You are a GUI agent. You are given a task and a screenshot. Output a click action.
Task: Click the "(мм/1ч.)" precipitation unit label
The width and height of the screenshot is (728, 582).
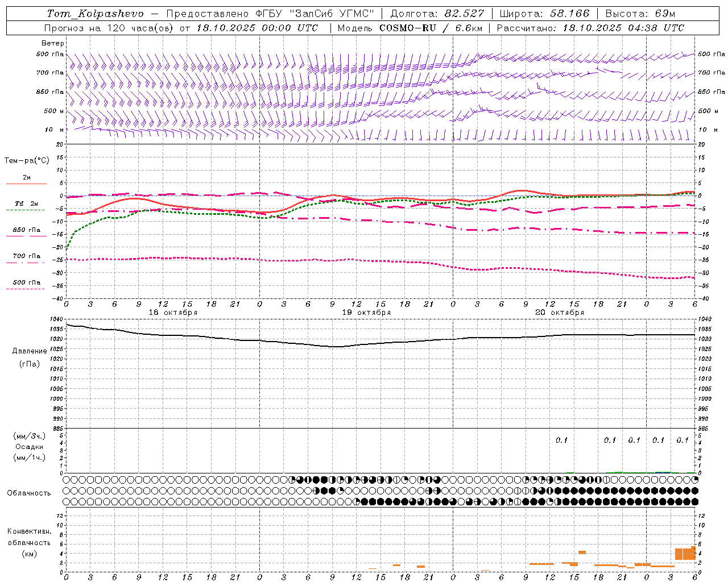click(x=29, y=458)
